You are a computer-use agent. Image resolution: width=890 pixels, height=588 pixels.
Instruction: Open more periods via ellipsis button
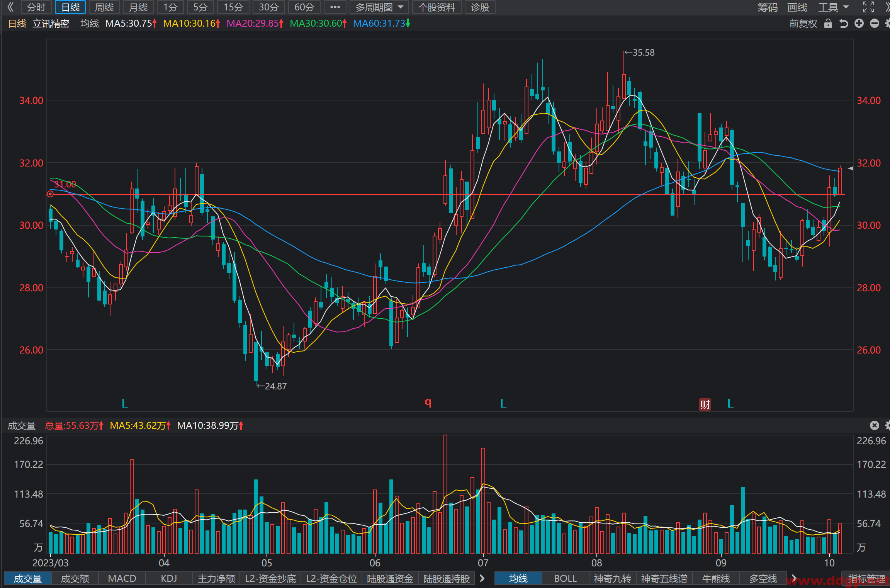point(335,7)
